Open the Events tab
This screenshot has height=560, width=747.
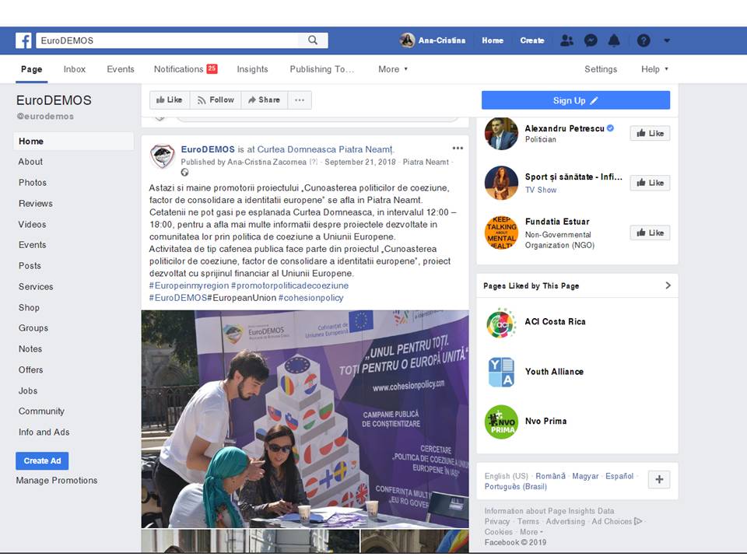pos(121,69)
